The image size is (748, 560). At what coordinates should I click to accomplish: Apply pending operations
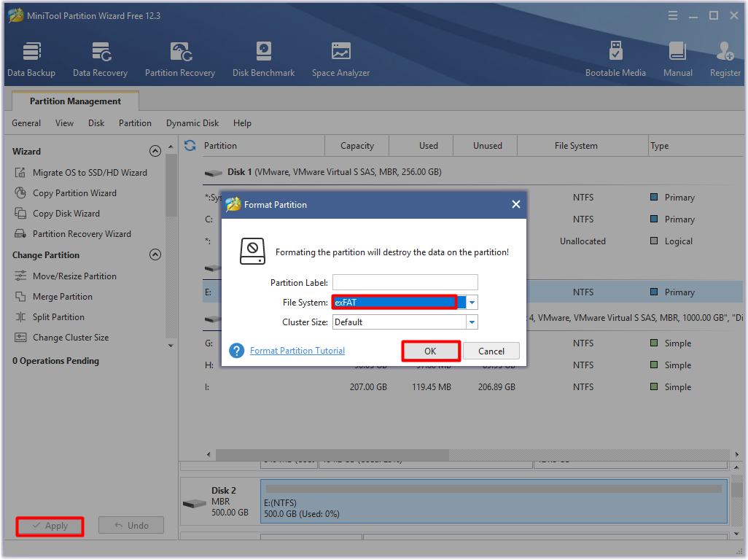pyautogui.click(x=50, y=525)
